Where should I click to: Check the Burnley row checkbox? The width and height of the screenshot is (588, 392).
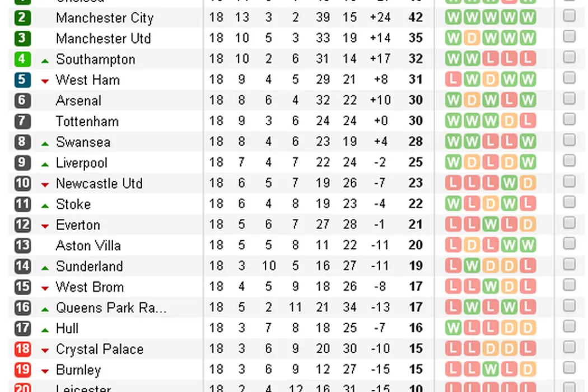click(569, 368)
